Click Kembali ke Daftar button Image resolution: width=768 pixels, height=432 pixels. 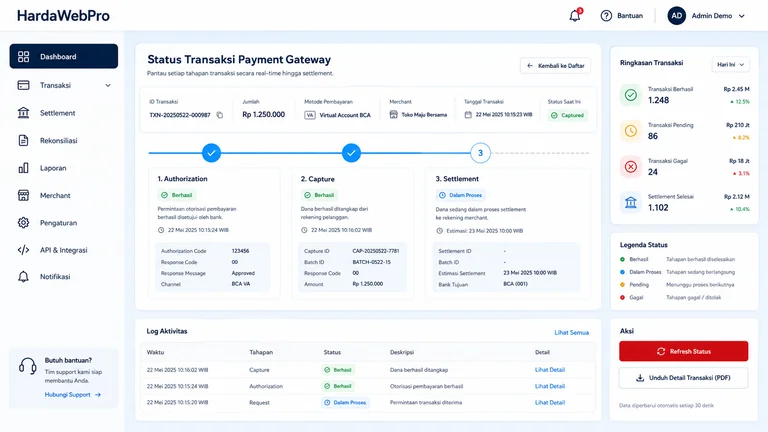555,66
